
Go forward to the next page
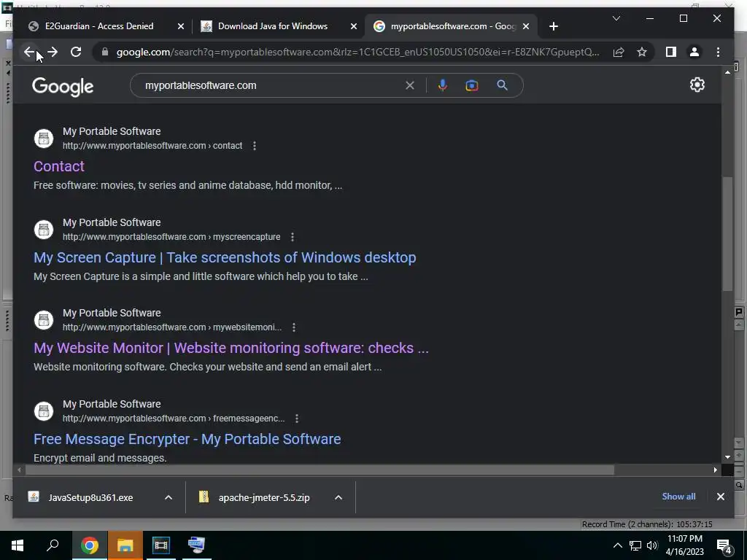tap(53, 52)
